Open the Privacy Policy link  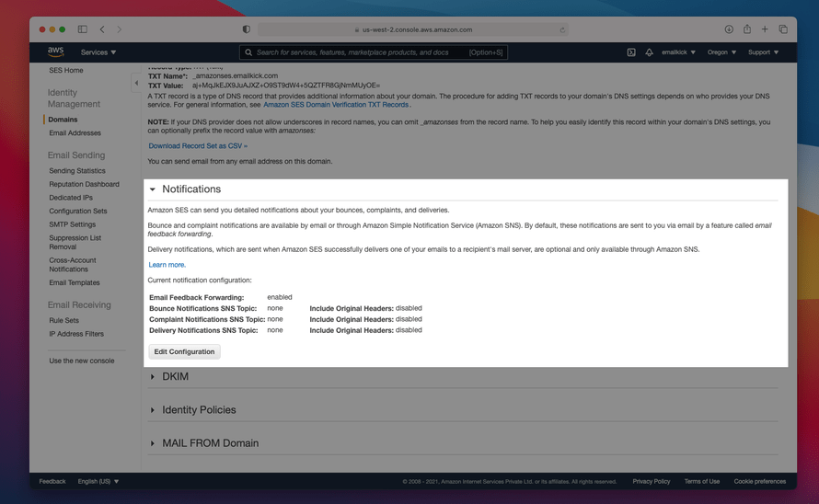click(x=651, y=481)
